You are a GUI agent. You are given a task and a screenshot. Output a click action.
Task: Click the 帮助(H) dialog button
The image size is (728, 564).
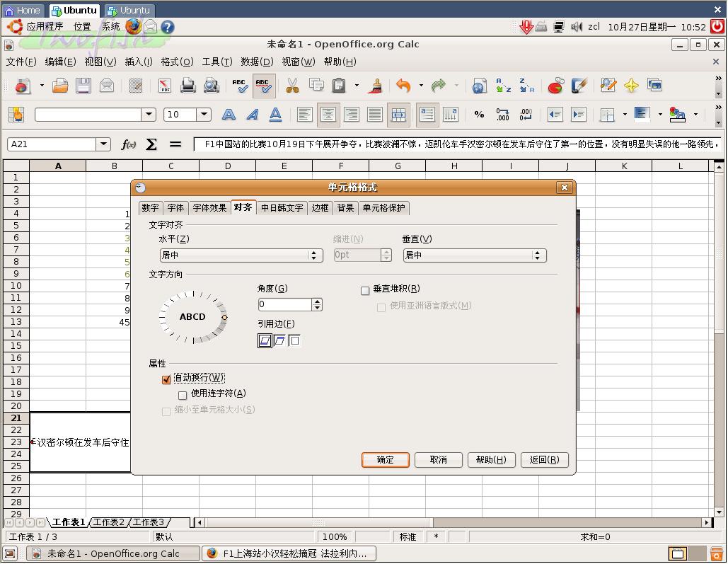[x=491, y=460]
